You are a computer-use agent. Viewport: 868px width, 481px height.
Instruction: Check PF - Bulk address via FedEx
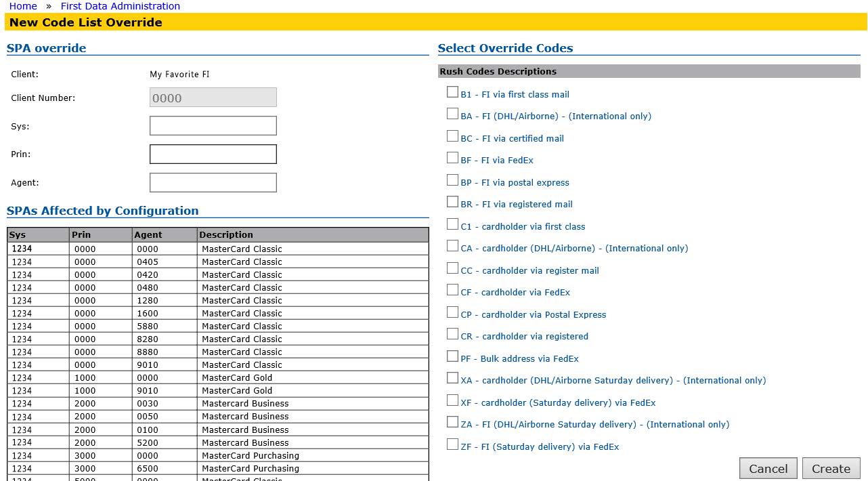[452, 356]
